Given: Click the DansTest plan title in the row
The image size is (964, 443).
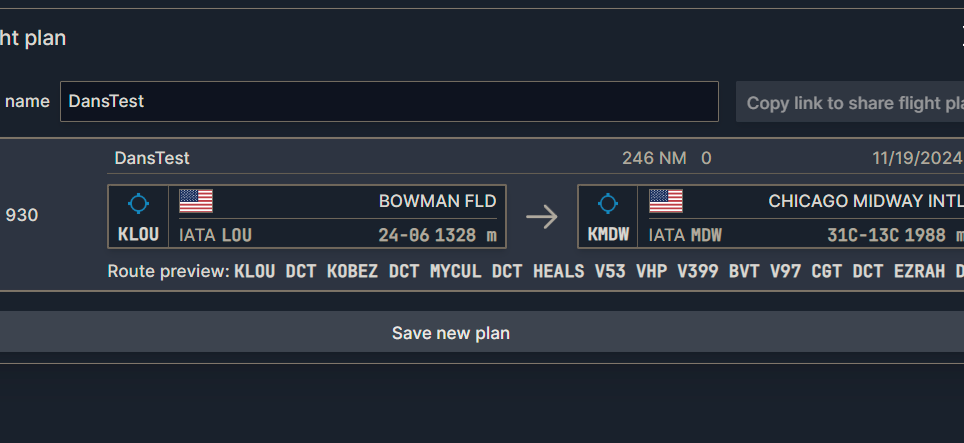Looking at the screenshot, I should click(x=152, y=158).
